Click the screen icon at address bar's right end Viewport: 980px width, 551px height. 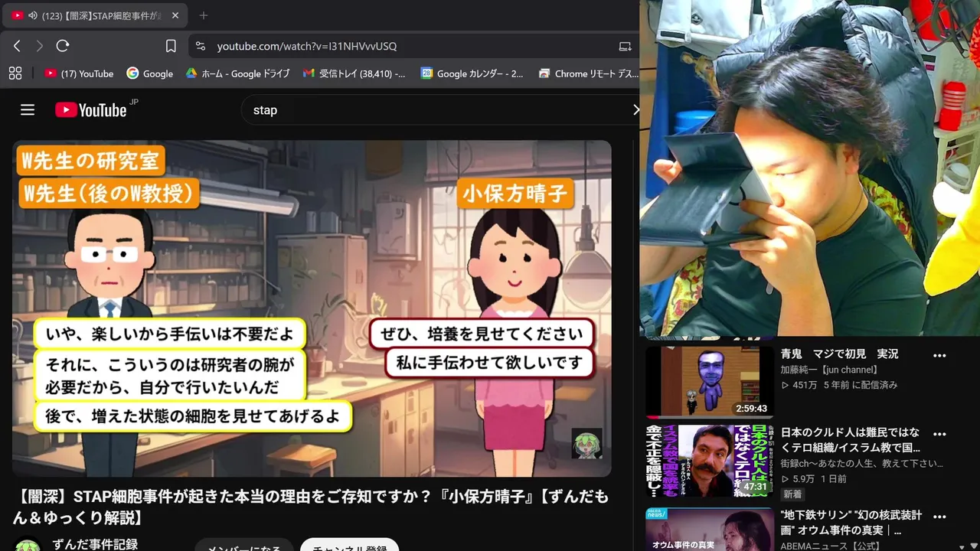pos(625,46)
